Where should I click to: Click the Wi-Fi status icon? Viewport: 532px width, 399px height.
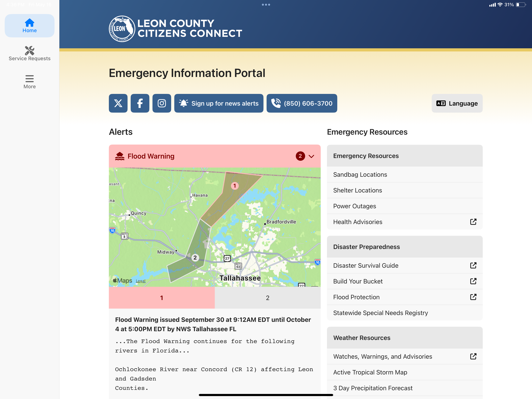pyautogui.click(x=500, y=4)
